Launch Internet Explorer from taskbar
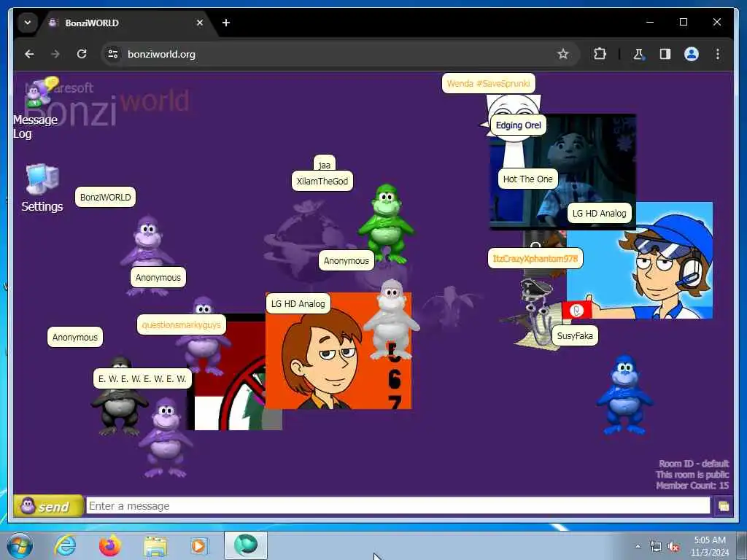This screenshot has width=747, height=560. pos(65,545)
